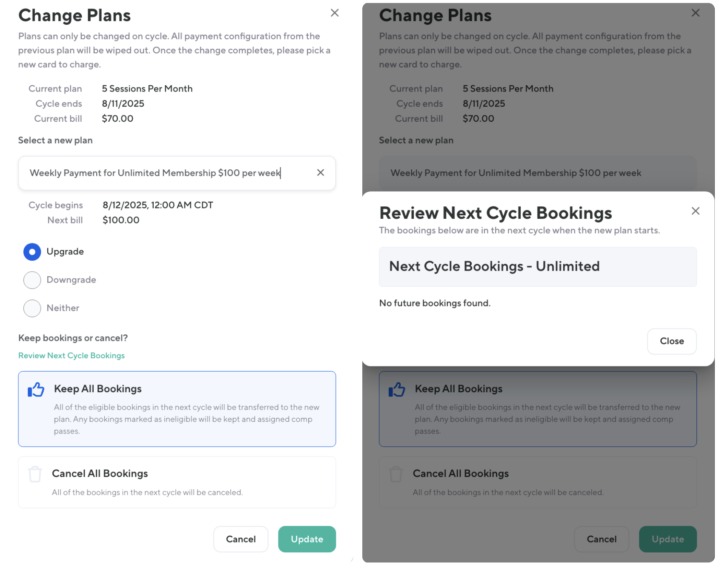This screenshot has width=728, height=571.
Task: Click the bright green Update button
Action: tap(307, 539)
